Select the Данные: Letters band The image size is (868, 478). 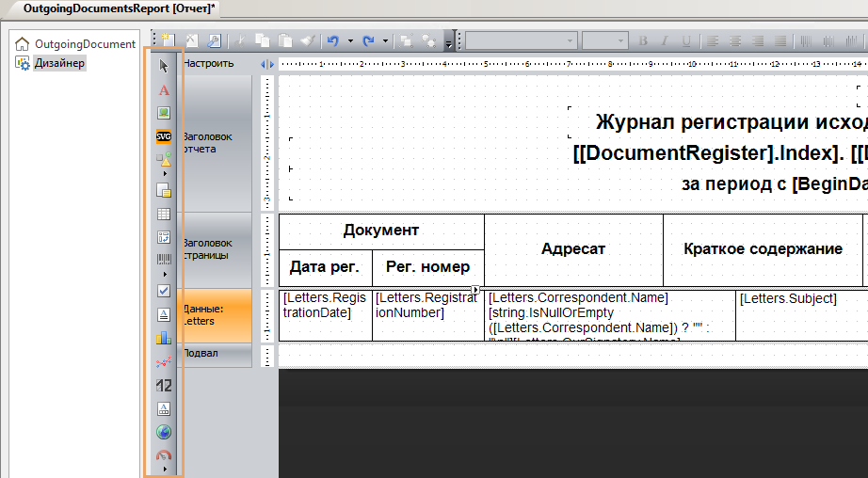tap(216, 314)
